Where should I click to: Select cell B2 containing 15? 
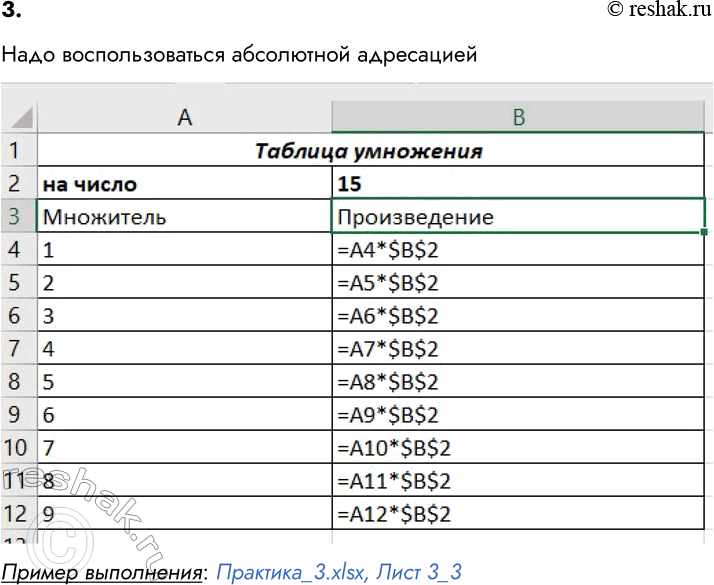(x=518, y=184)
